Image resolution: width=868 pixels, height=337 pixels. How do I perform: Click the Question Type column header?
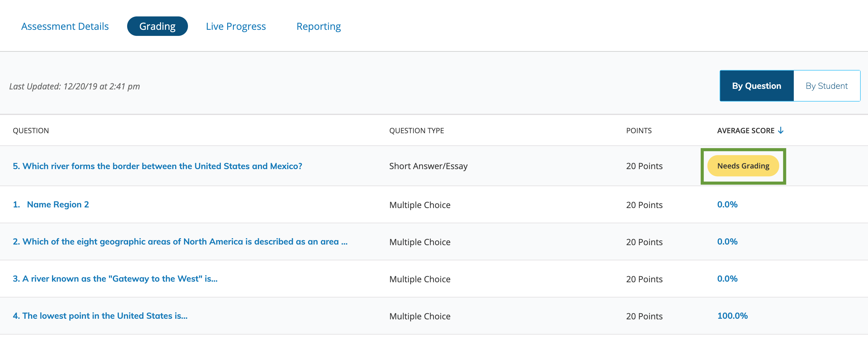coord(416,131)
